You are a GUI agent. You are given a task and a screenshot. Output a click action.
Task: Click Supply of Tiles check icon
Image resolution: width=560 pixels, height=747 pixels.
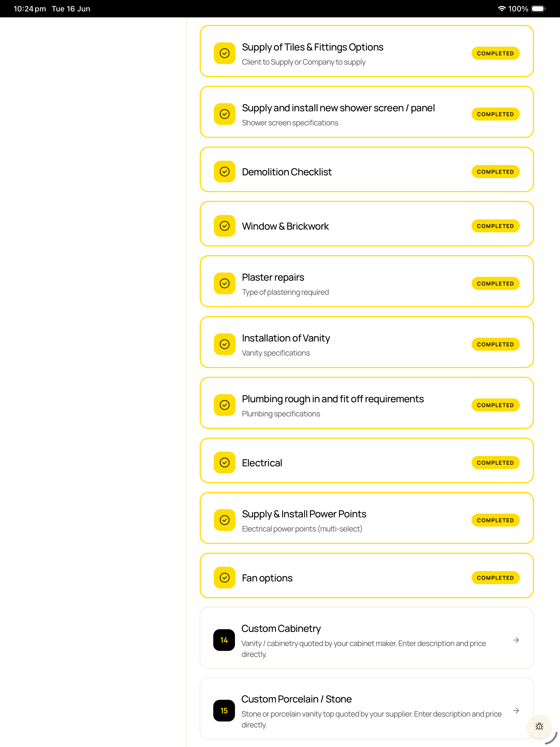click(x=224, y=53)
